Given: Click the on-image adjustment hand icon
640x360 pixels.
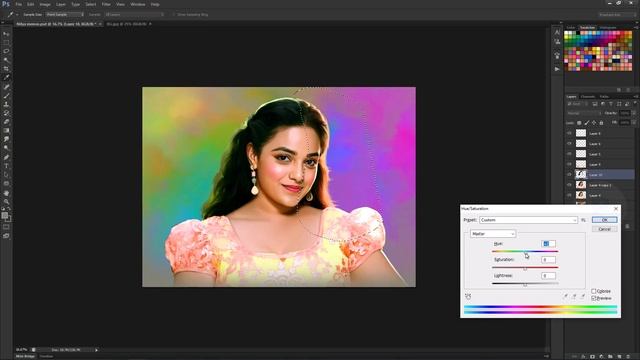Looking at the screenshot, I should tap(468, 296).
